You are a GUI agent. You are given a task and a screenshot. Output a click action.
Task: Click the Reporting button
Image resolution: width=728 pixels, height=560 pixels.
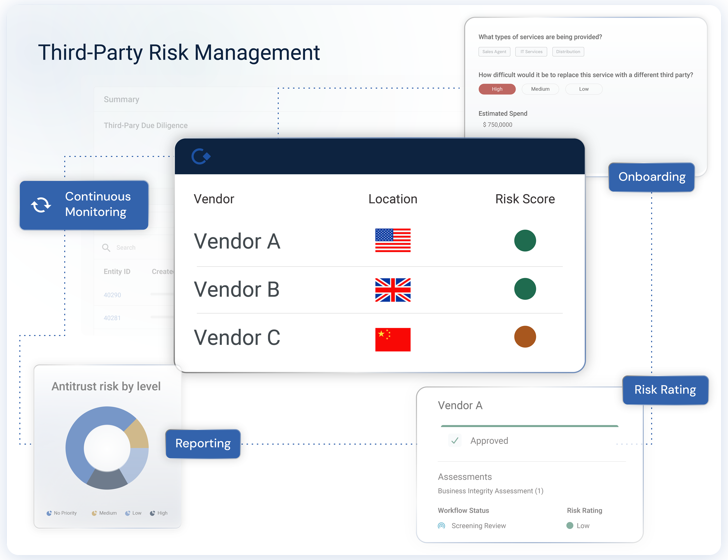(x=203, y=444)
